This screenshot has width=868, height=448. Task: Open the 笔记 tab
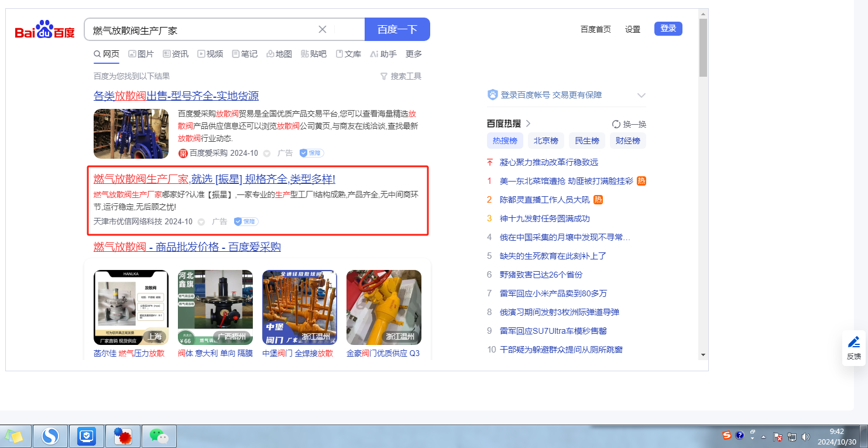[x=245, y=54]
